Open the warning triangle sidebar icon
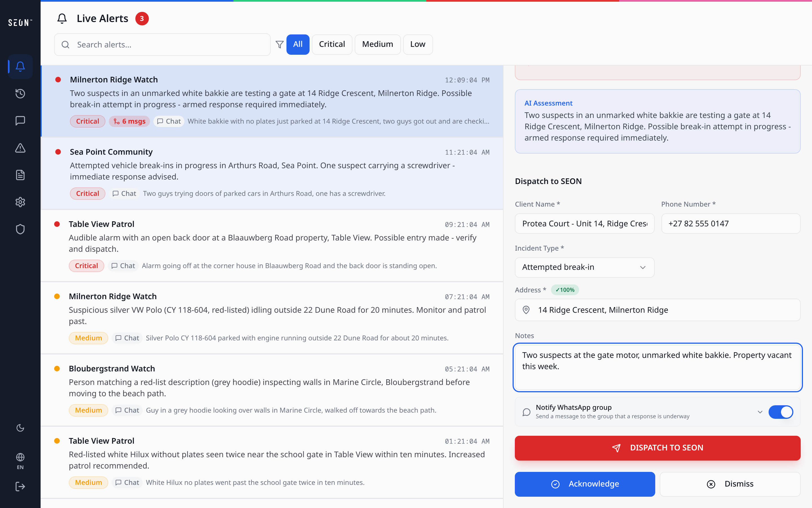 pos(20,148)
